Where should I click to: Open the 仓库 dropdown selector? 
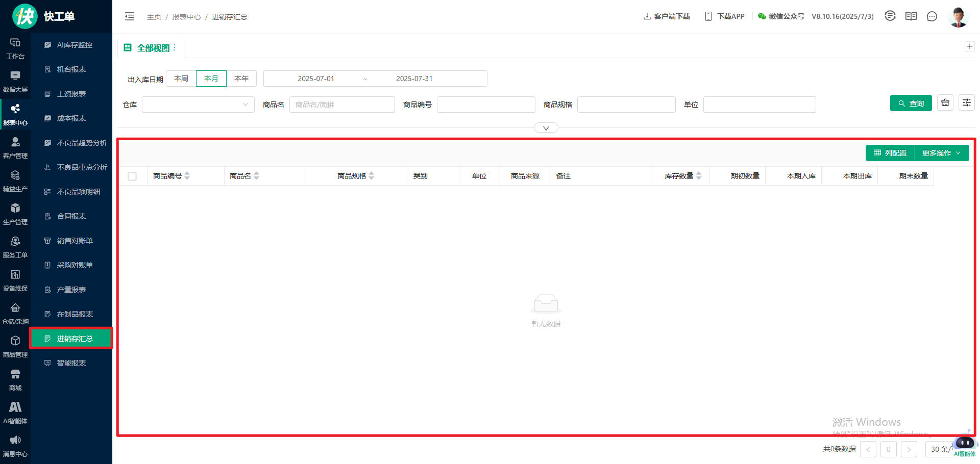pos(198,105)
